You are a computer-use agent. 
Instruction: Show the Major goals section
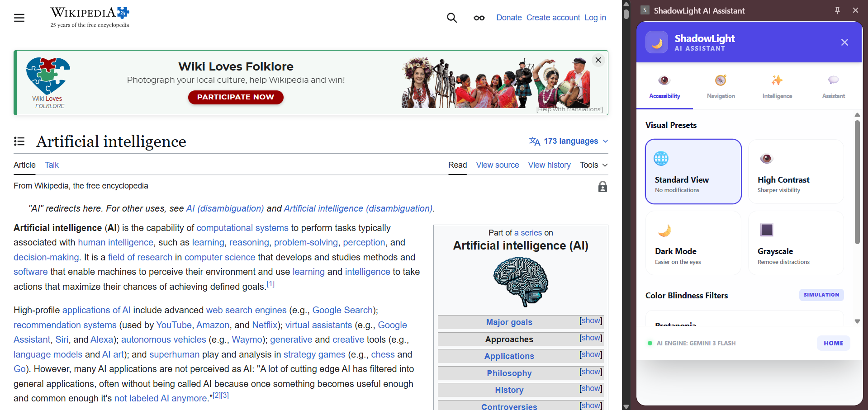pos(591,321)
